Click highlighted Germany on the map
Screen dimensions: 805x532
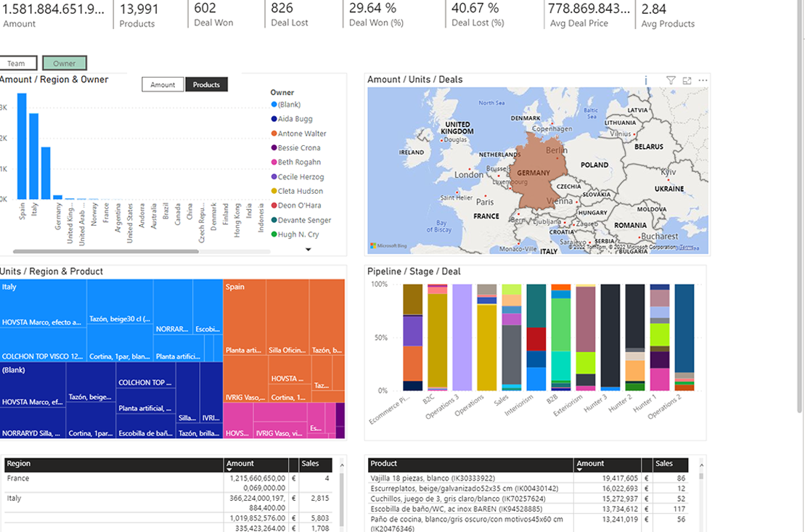(539, 172)
